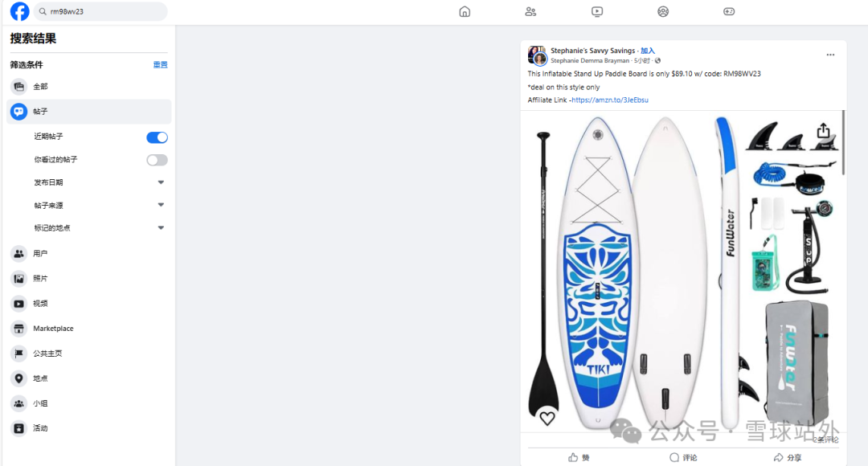
Task: Click the 加入 join group link
Action: [648, 51]
